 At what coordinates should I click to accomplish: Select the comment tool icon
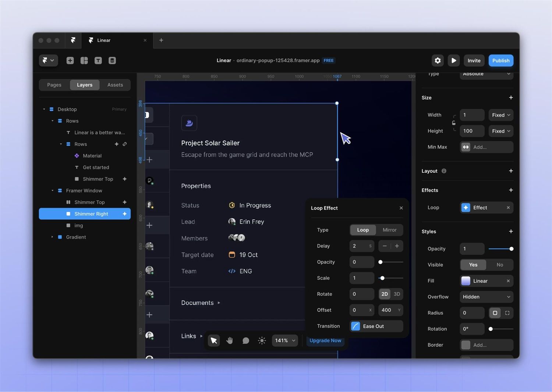point(246,340)
